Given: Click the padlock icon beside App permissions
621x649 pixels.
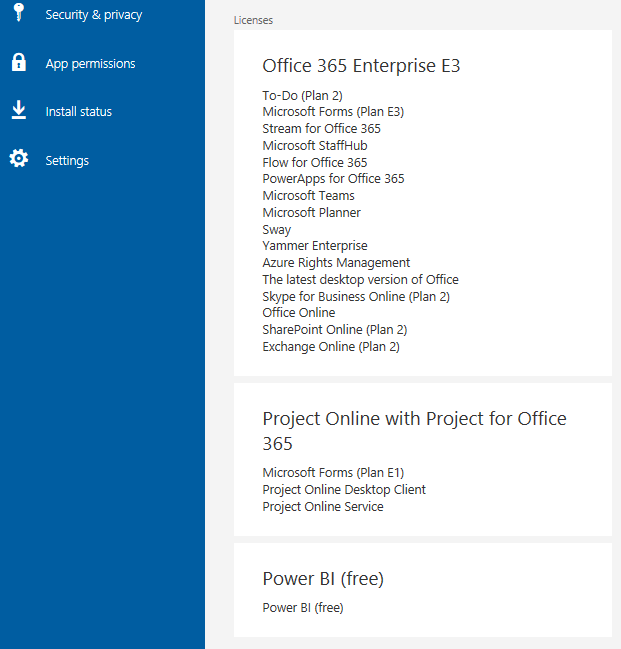Looking at the screenshot, I should (19, 62).
